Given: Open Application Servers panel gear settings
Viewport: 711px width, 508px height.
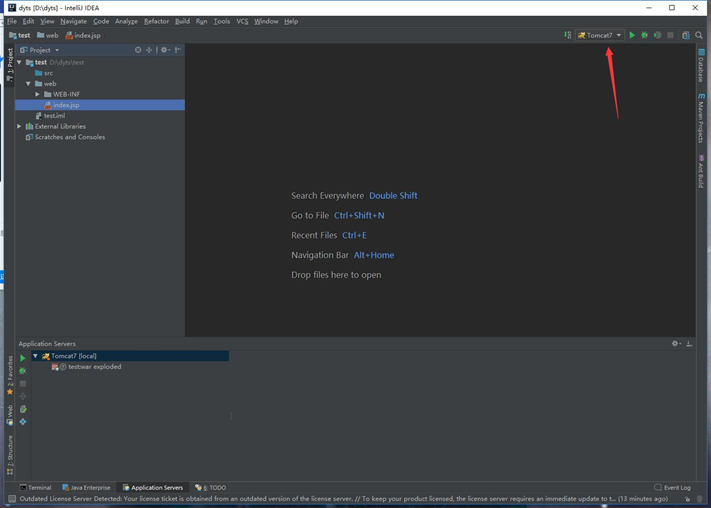Looking at the screenshot, I should pos(676,344).
